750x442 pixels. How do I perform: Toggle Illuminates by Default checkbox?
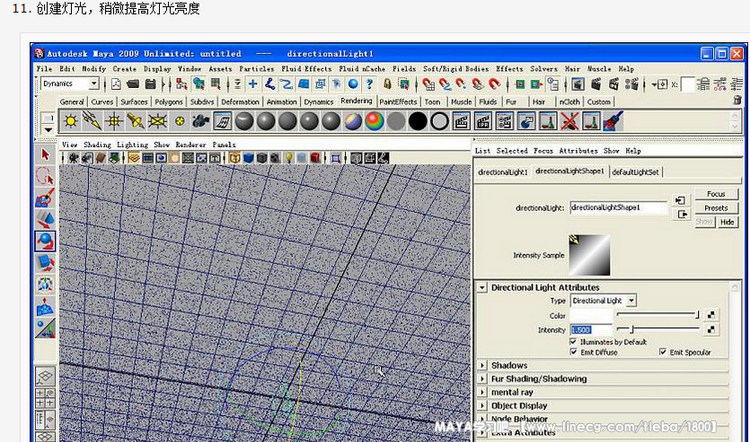pos(574,342)
